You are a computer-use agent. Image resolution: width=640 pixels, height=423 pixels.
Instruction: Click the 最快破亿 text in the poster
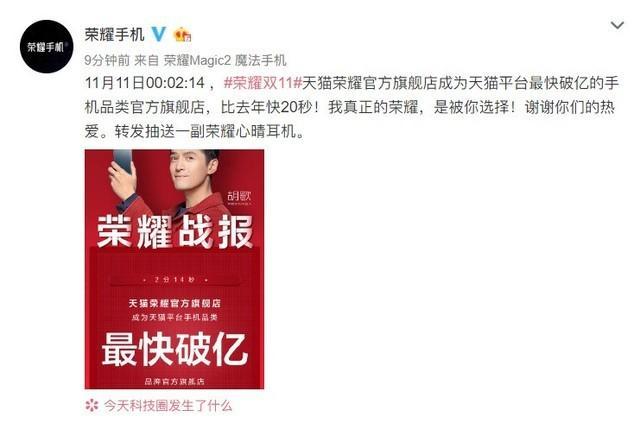pos(174,350)
